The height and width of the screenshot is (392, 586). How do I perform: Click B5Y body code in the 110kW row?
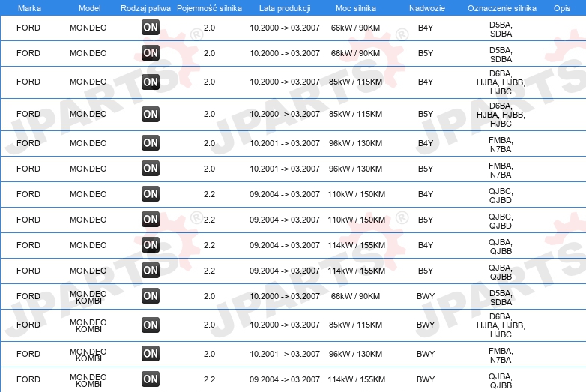pyautogui.click(x=426, y=220)
